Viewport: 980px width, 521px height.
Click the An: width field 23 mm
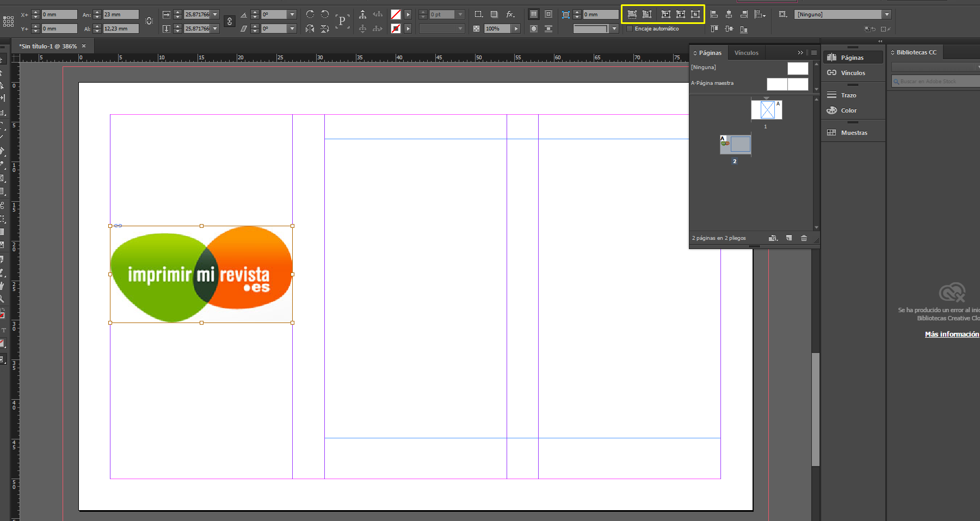(x=121, y=14)
